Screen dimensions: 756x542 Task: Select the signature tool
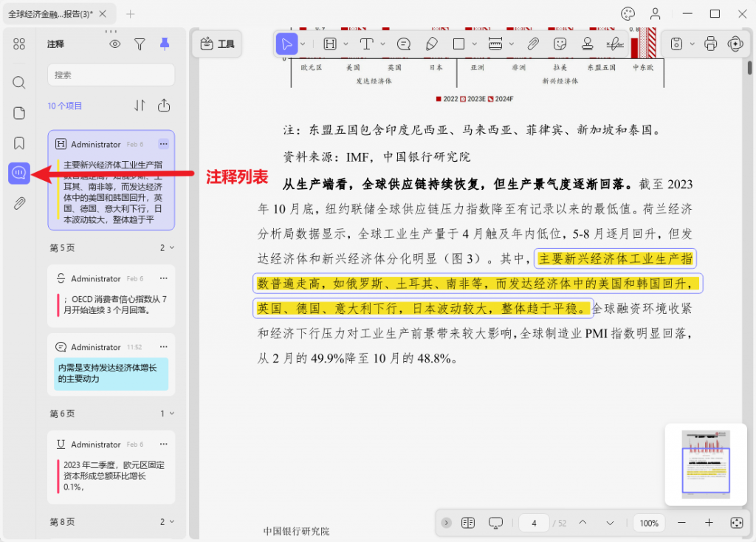click(x=615, y=44)
